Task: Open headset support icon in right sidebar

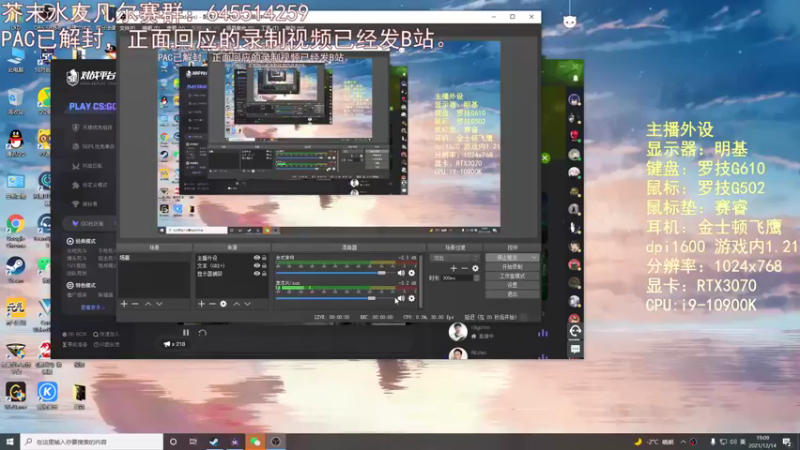Action: point(575,331)
